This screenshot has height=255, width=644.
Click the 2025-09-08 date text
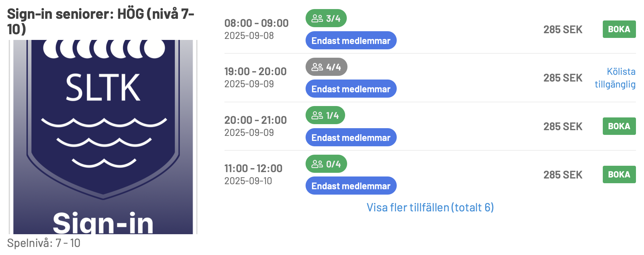tap(249, 36)
